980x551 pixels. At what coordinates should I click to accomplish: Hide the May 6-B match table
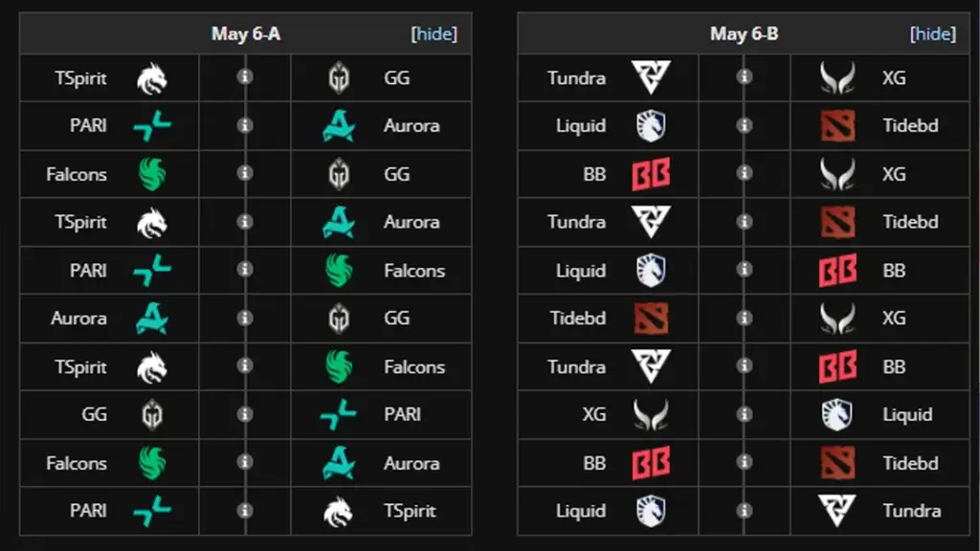tap(932, 33)
